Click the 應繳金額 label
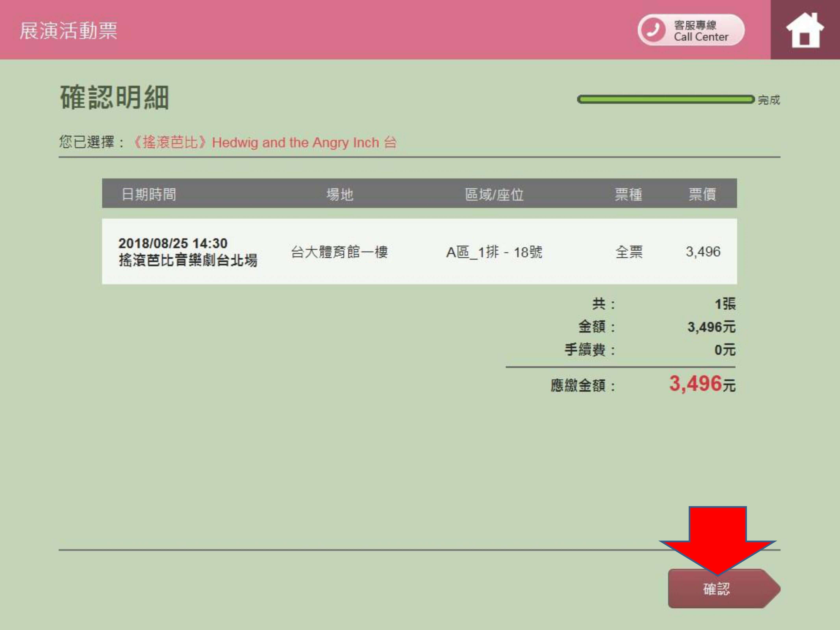This screenshot has width=840, height=630. 583,385
